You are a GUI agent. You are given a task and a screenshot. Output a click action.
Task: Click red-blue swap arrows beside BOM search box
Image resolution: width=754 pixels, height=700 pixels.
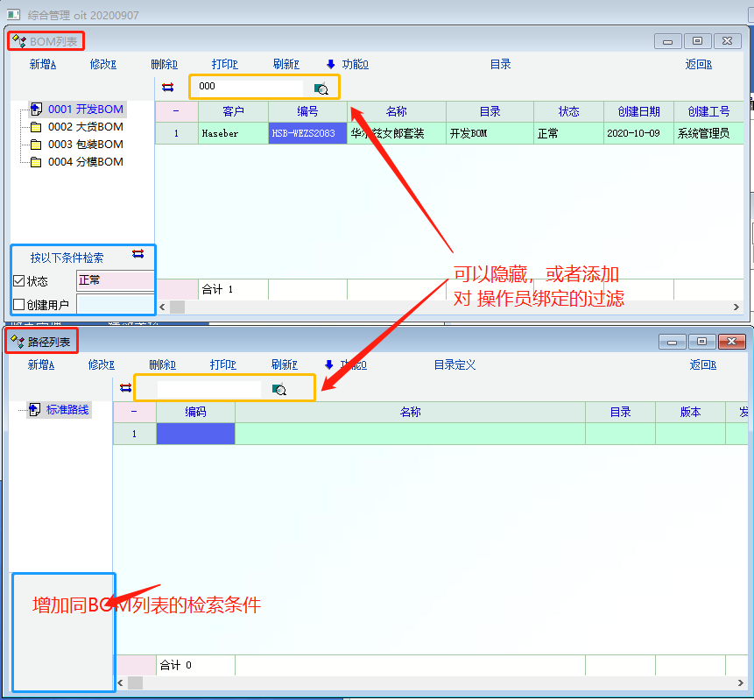(x=168, y=87)
